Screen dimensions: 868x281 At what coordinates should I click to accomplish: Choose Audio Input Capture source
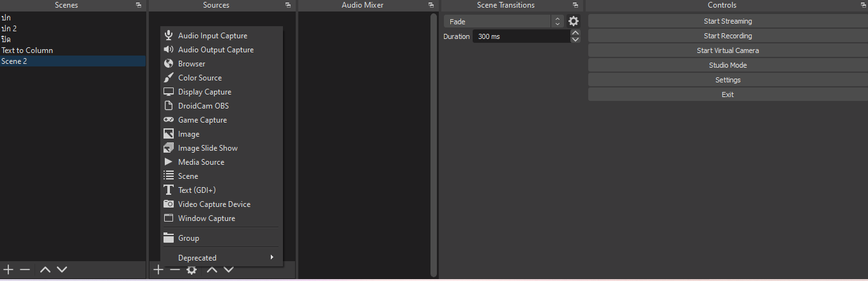coord(221,36)
